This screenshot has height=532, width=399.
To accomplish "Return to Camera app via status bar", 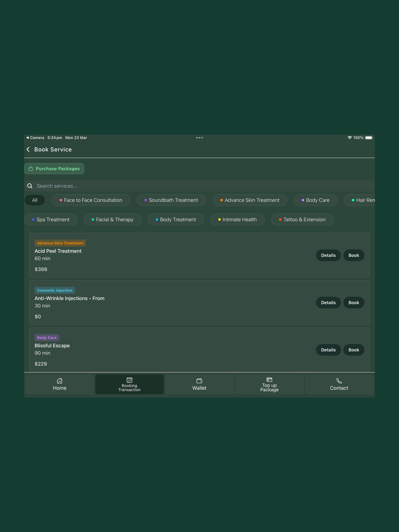I will click(35, 137).
